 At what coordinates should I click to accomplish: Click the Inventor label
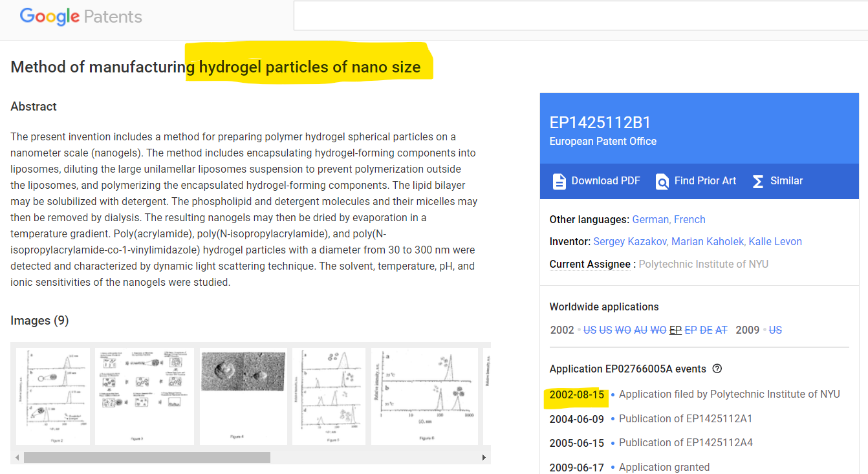[x=570, y=242]
